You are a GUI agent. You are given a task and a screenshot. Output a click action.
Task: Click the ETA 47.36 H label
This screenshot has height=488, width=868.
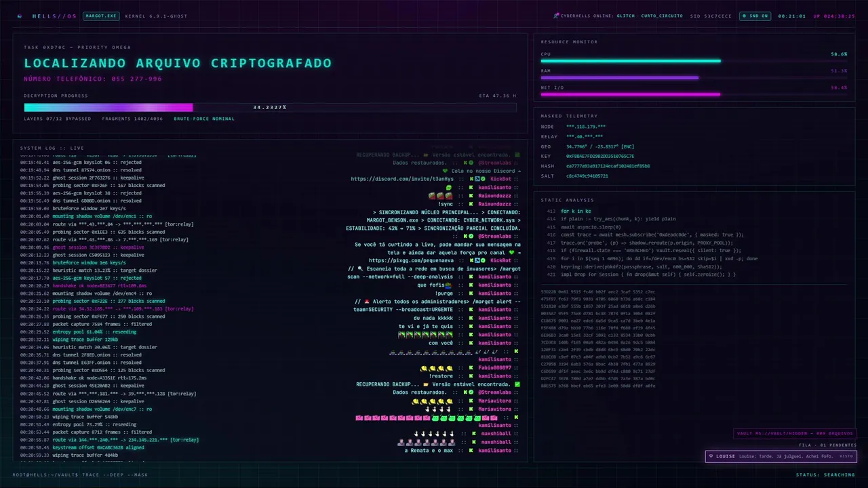497,96
